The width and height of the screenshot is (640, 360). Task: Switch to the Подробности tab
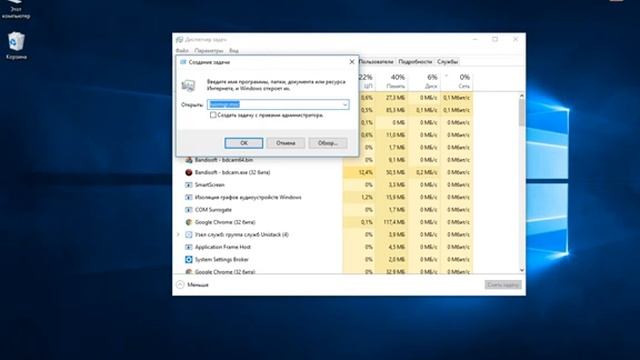tap(415, 62)
